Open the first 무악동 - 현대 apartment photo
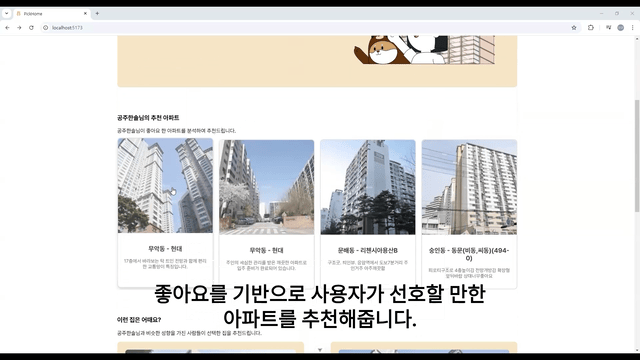 pos(165,185)
